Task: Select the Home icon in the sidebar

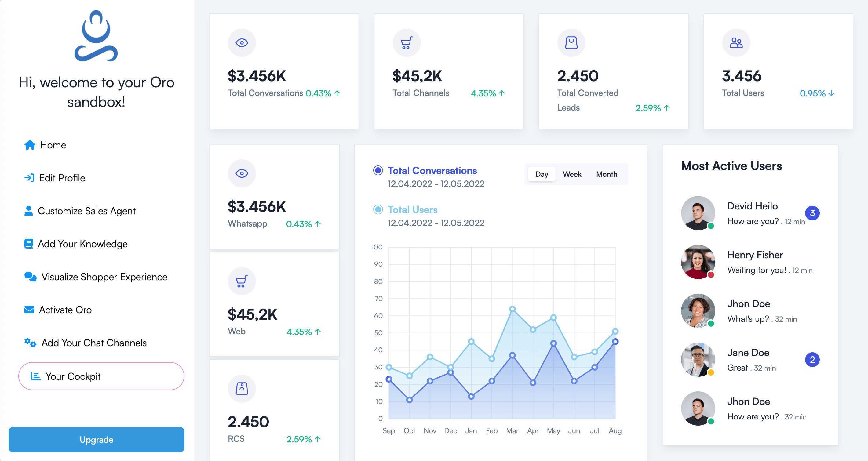Action: pyautogui.click(x=30, y=145)
